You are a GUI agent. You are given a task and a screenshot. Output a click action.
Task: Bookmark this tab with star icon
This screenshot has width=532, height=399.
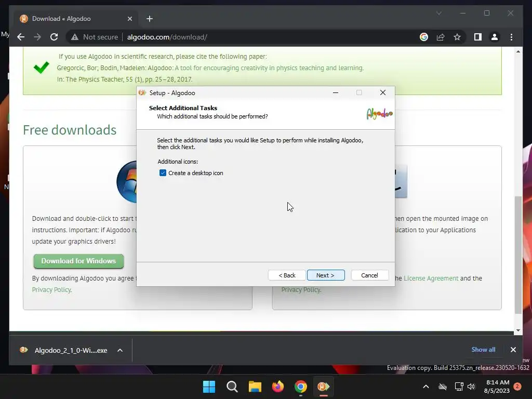pos(457,37)
